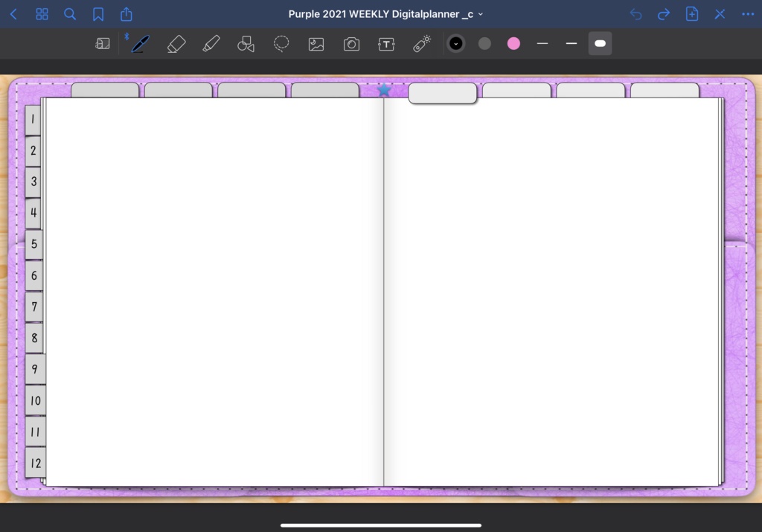The width and height of the screenshot is (762, 532).
Task: Select the Pen tool
Action: (x=141, y=44)
